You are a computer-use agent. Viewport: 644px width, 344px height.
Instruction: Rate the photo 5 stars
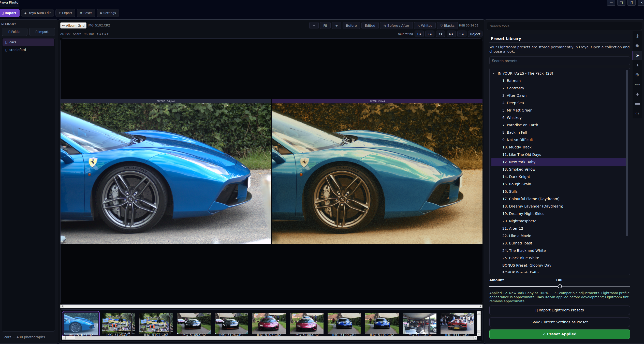[x=462, y=34]
